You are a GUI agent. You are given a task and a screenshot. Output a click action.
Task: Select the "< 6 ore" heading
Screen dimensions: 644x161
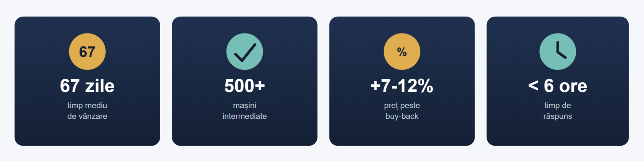558,86
